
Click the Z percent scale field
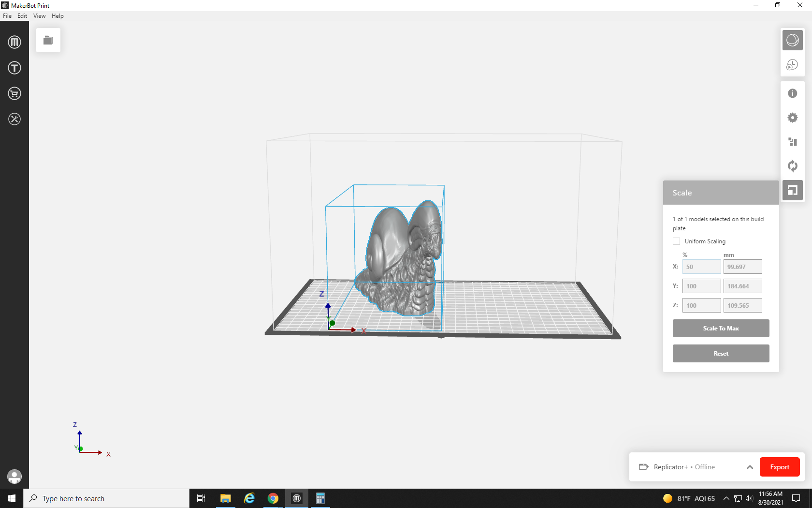pyautogui.click(x=701, y=305)
